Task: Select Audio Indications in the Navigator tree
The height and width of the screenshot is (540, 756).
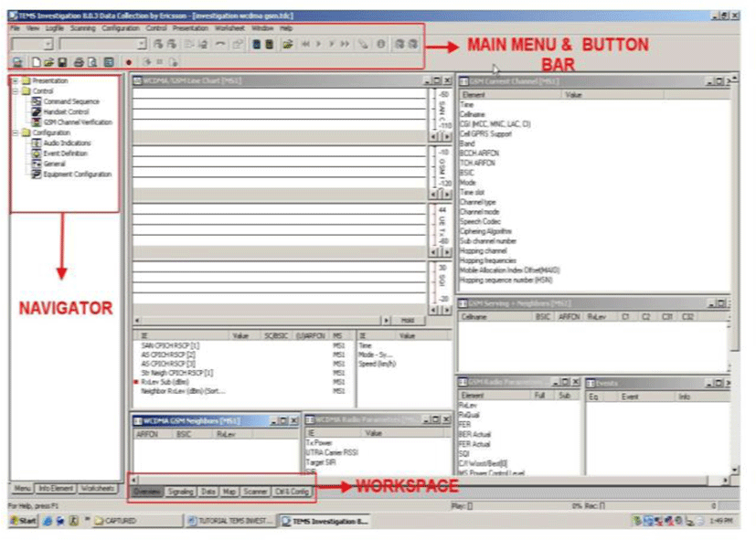Action: (67, 143)
